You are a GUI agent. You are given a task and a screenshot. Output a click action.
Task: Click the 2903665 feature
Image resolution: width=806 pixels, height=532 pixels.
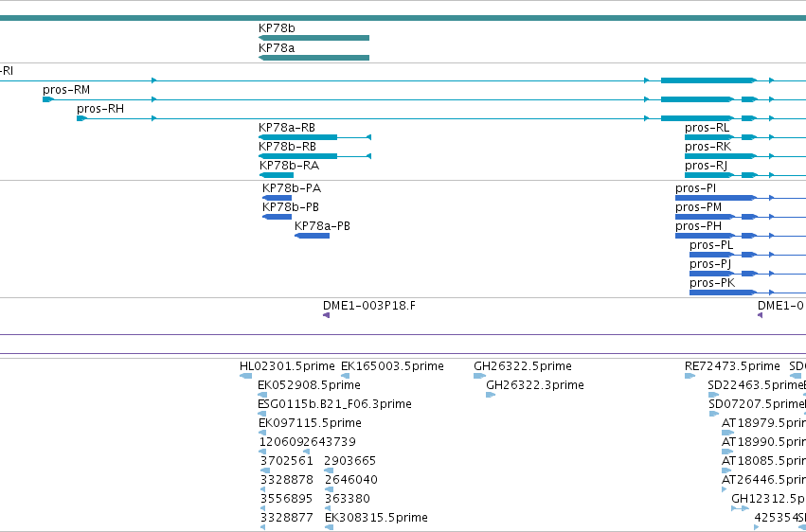329,470
